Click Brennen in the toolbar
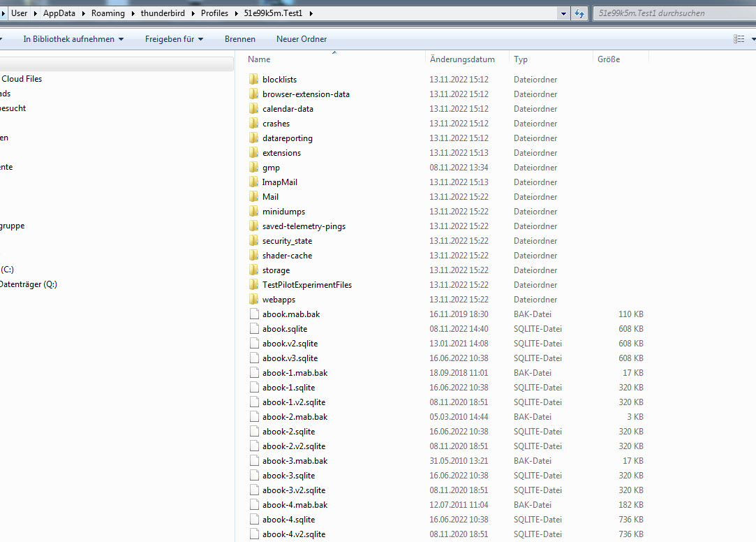The width and height of the screenshot is (756, 542). (240, 39)
